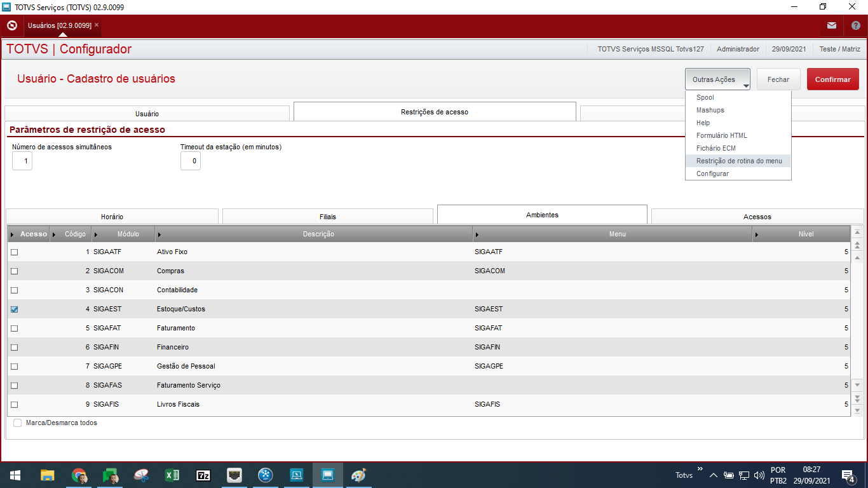
Task: Toggle the Marca/Desmarca todos checkbox
Action: (17, 423)
